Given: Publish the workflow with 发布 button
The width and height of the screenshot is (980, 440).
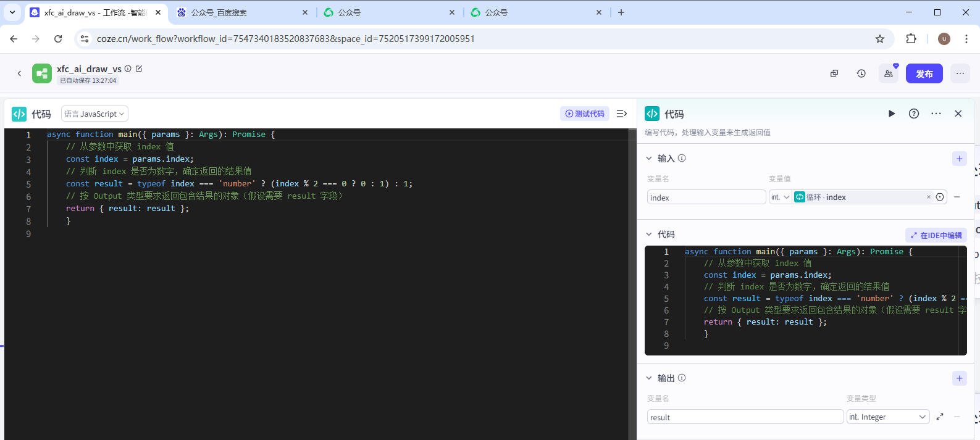Looking at the screenshot, I should tap(924, 73).
